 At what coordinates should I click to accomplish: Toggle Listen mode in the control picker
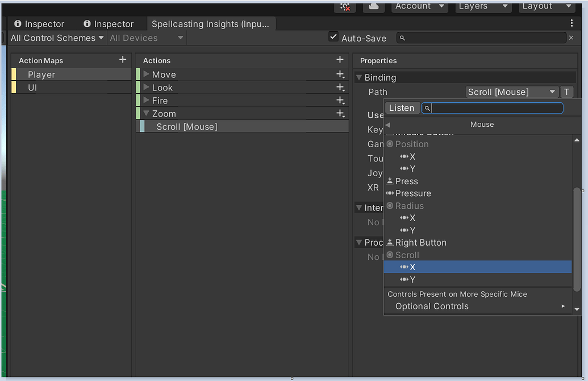tap(402, 107)
